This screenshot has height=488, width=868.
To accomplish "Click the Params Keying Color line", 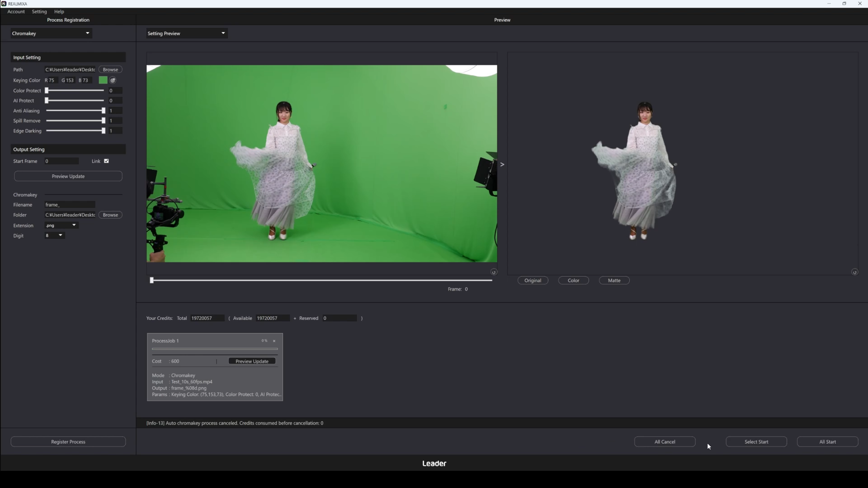I will [x=216, y=395].
